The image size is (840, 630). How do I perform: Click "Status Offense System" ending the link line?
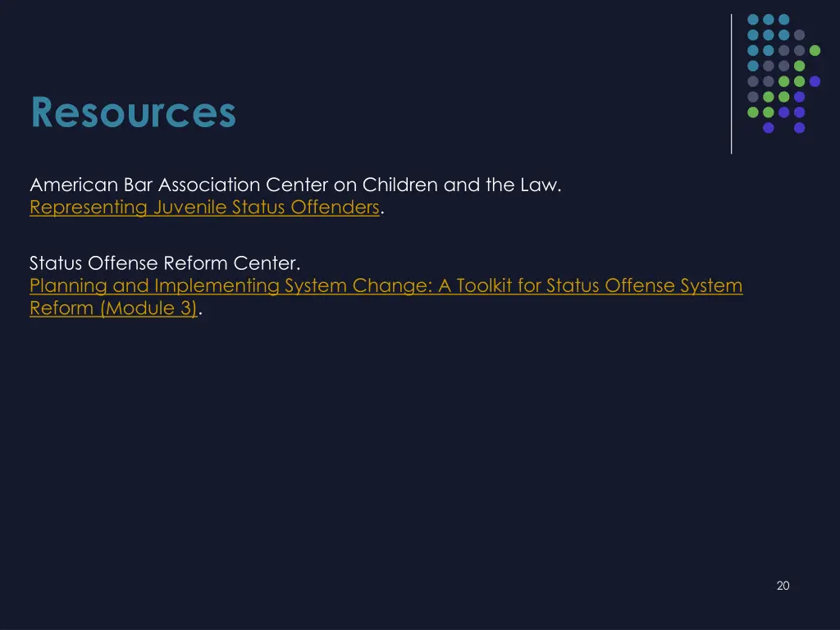coord(644,286)
